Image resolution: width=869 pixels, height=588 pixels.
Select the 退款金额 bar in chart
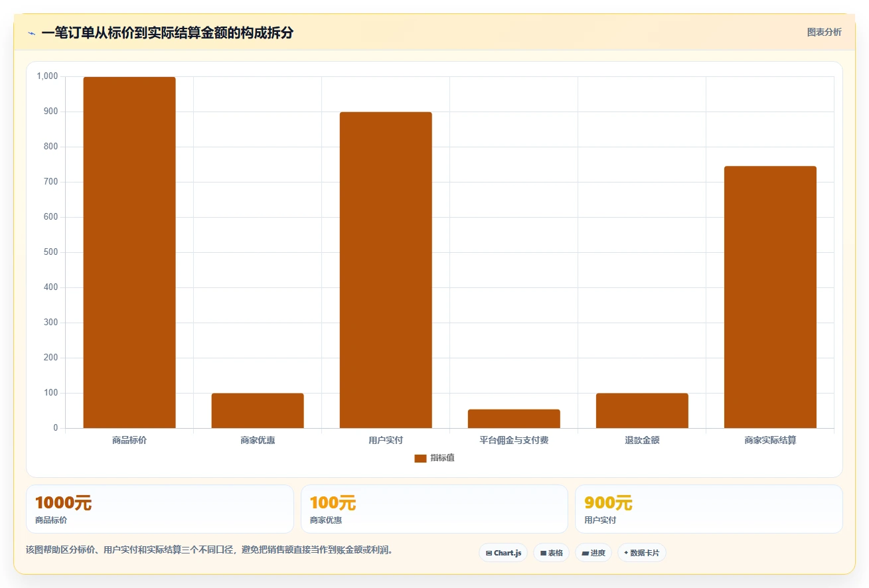(x=642, y=411)
